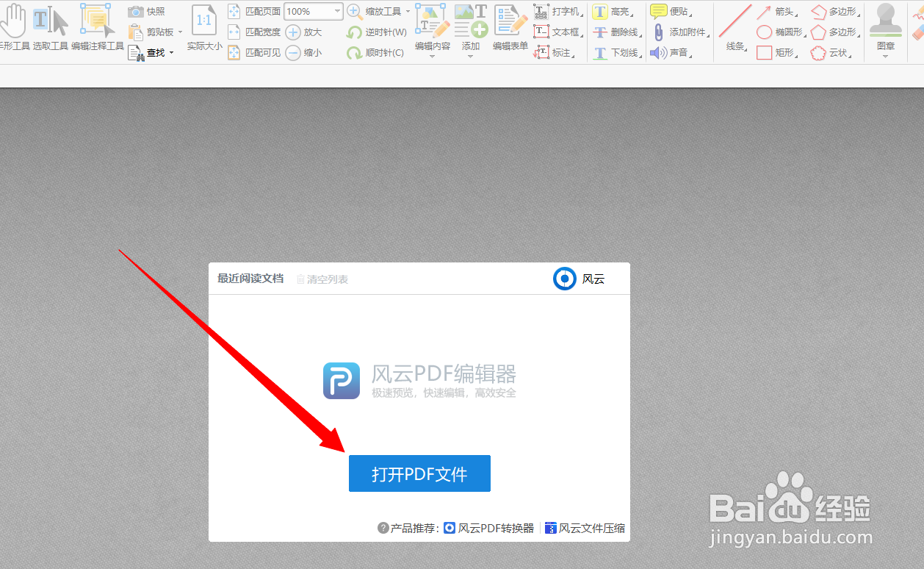924x569 pixels.
Task: Attach a file with 添加附件
Action: click(x=680, y=32)
